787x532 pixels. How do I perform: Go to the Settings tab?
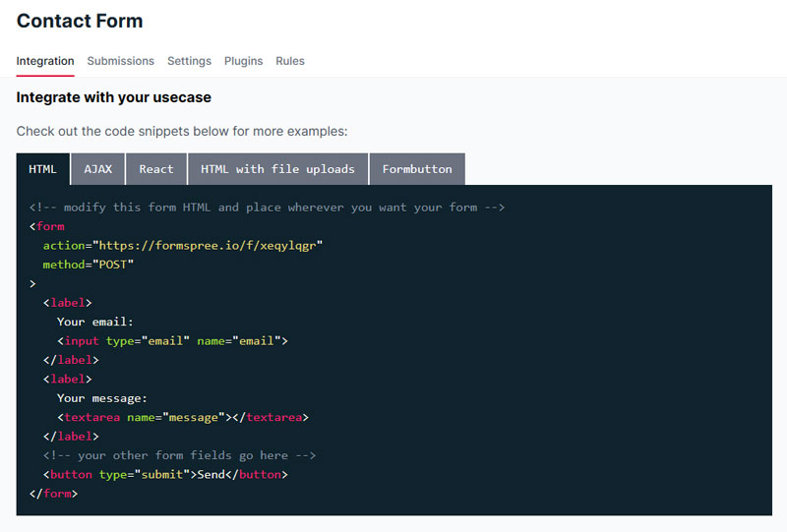click(x=189, y=61)
